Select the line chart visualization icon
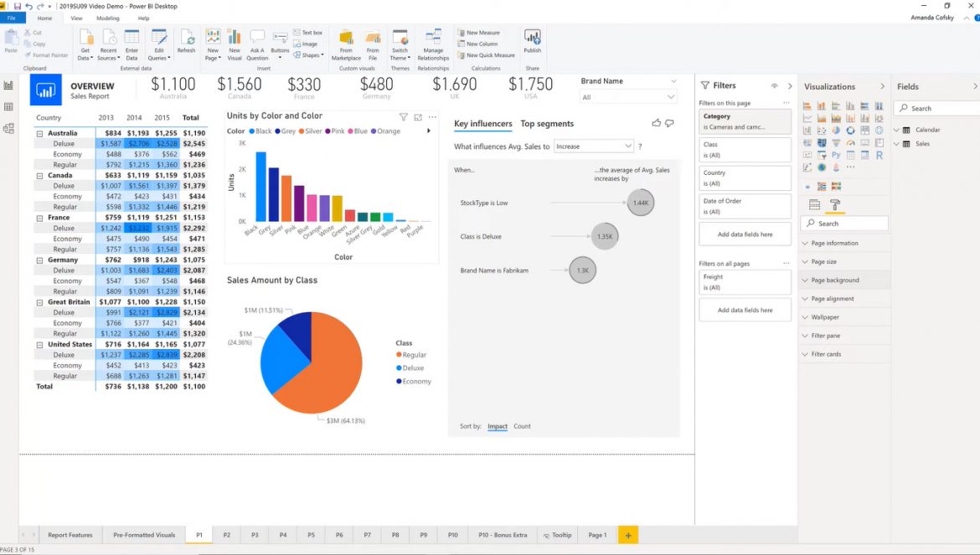This screenshot has width=980, height=555. point(807,118)
